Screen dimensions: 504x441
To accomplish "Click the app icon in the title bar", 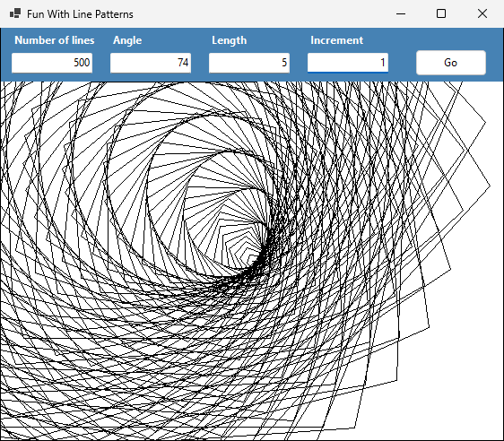I will [x=15, y=13].
